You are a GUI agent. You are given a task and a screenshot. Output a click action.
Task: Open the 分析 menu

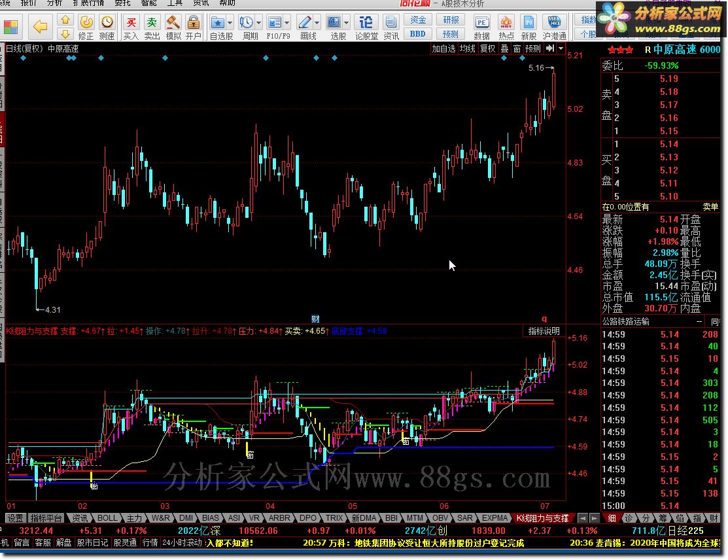pos(54,3)
